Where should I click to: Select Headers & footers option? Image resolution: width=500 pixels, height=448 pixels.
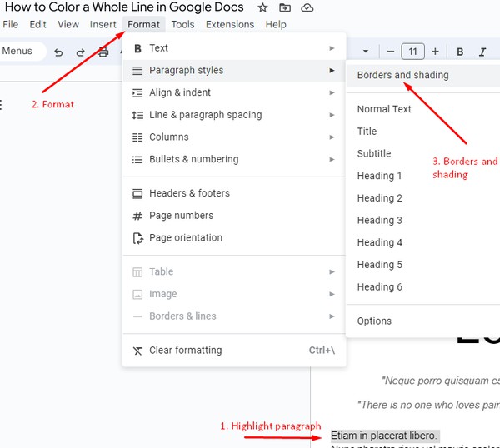(x=234, y=193)
